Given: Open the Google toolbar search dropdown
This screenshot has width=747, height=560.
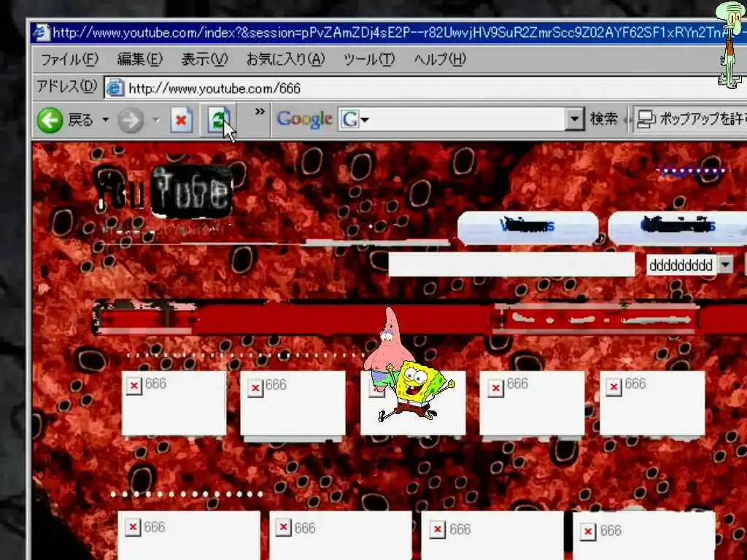Looking at the screenshot, I should [575, 119].
